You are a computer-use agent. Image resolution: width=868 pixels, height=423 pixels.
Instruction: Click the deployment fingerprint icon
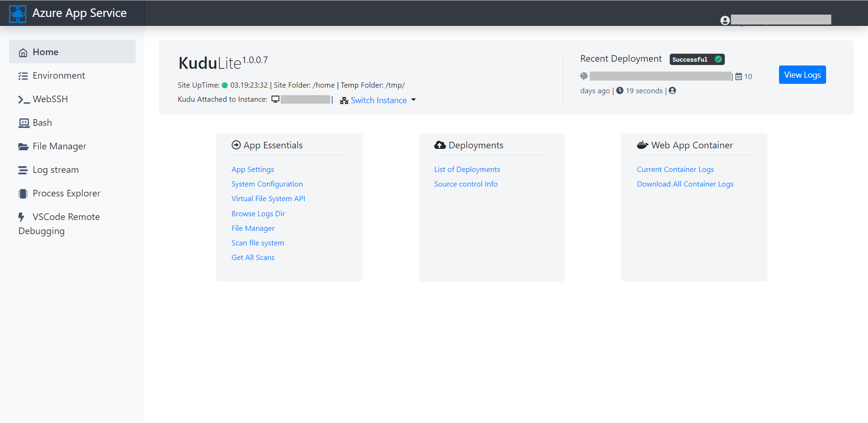(x=584, y=76)
